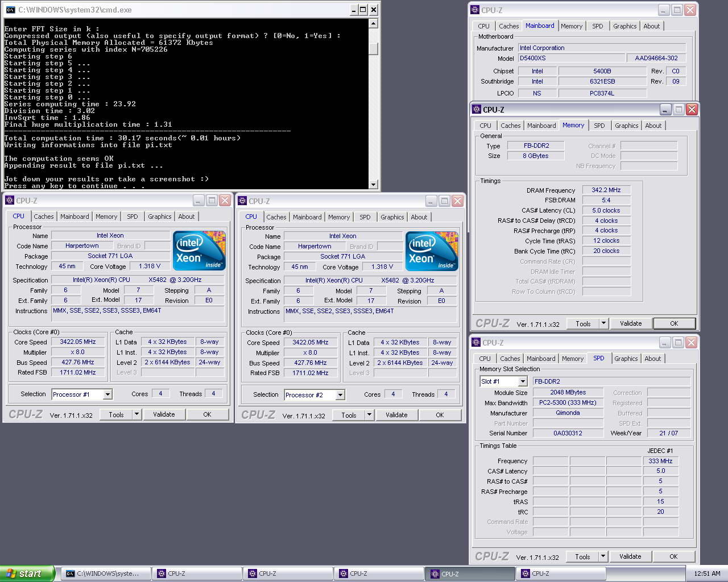Screen dimensions: 728x582
Task: Click Level 2 cache size in Processor #1 window
Action: tap(167, 362)
